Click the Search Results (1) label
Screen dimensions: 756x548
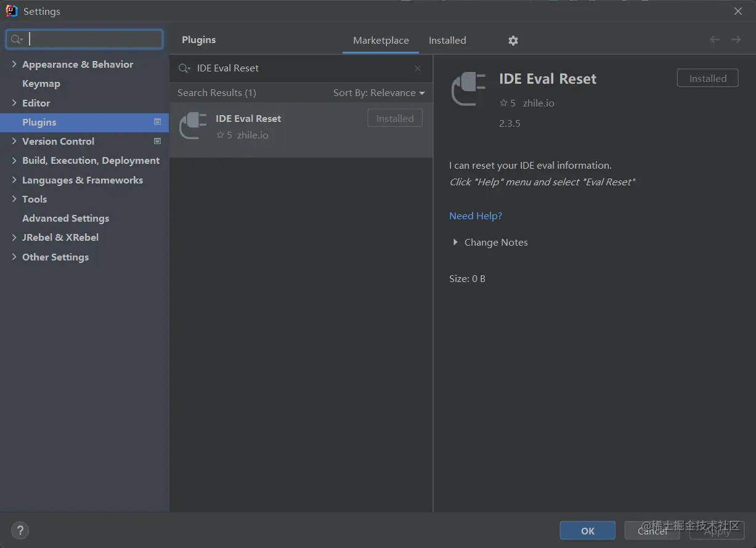point(217,93)
